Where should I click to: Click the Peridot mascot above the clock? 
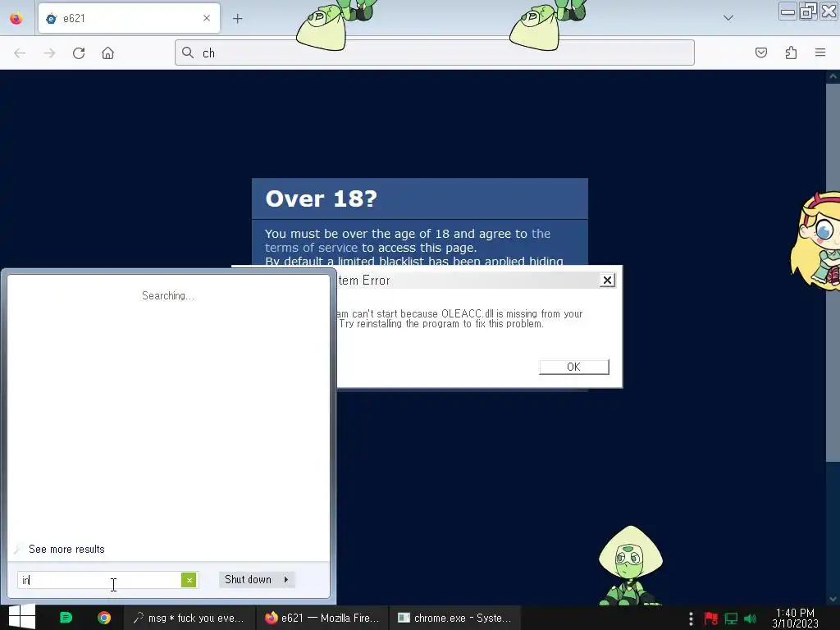(x=630, y=565)
